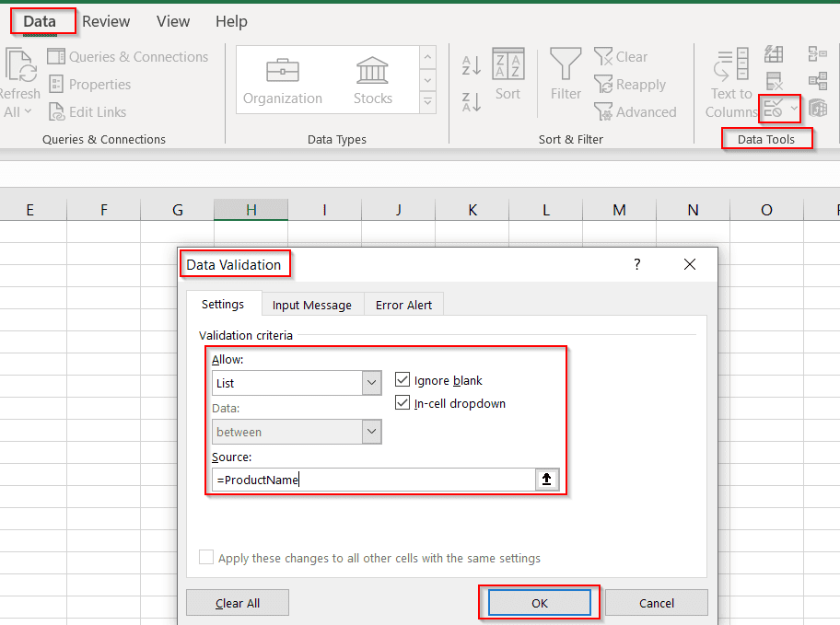Sort Z to A descending
The image size is (840, 625).
pos(472,102)
